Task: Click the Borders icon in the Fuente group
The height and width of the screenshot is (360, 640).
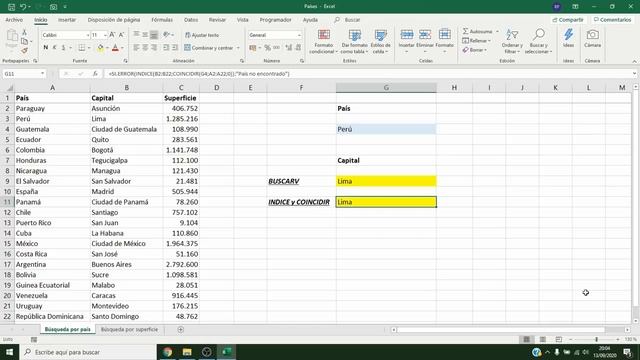Action: [x=82, y=48]
